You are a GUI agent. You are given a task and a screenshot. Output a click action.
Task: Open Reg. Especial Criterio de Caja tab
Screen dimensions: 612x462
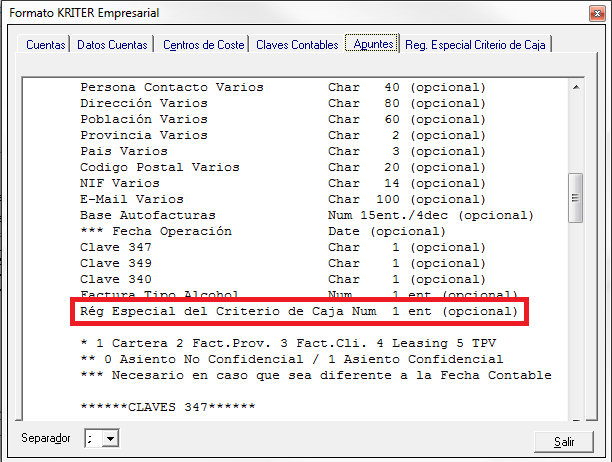[475, 45]
